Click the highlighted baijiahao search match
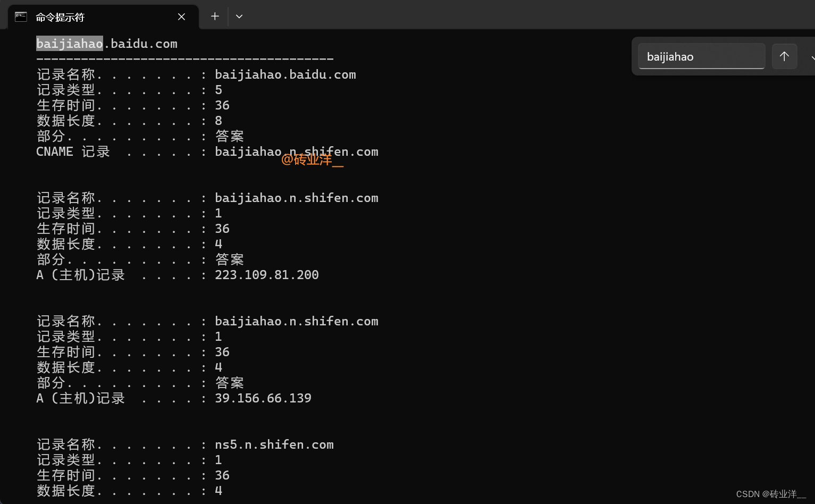Screen dimensions: 815x504 coord(69,44)
